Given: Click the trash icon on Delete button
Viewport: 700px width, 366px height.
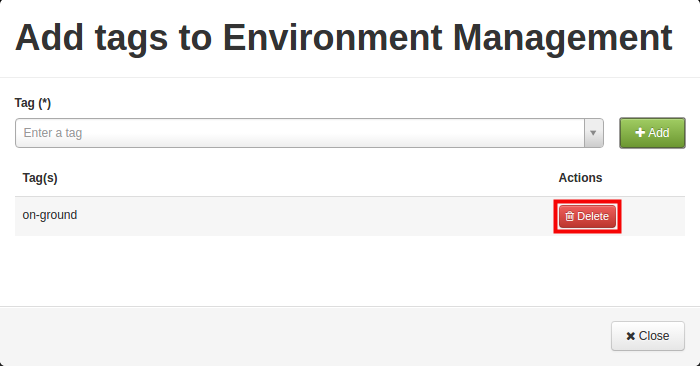Looking at the screenshot, I should (x=569, y=216).
